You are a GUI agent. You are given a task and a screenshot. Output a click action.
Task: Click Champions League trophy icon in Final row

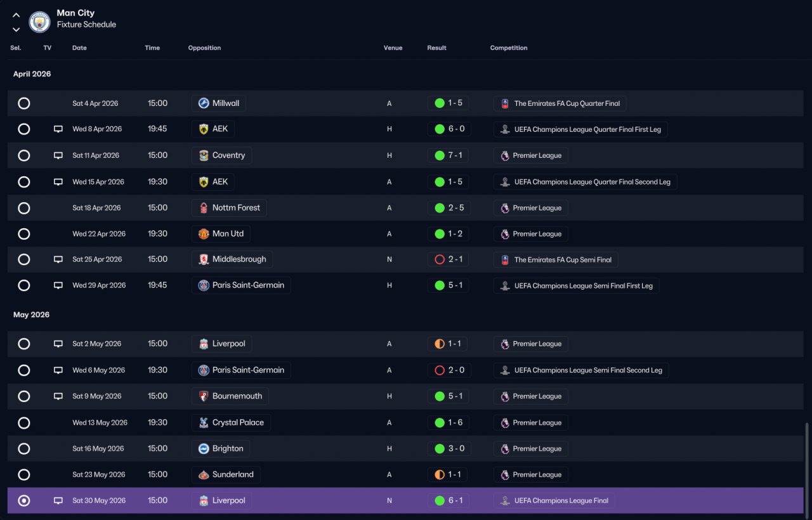click(505, 501)
